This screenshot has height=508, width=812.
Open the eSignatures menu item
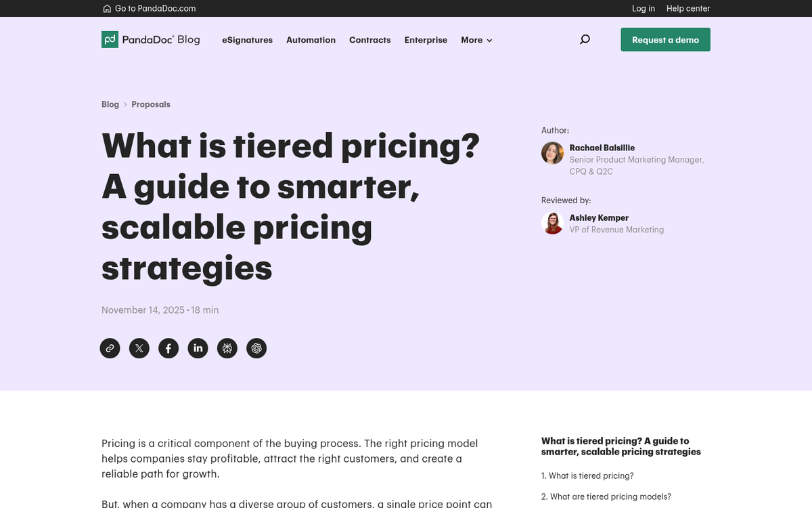(x=247, y=40)
